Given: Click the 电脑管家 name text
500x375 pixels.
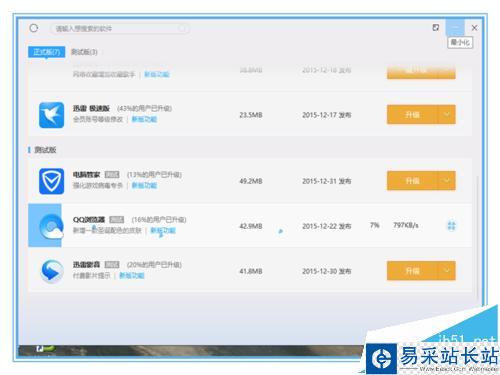Looking at the screenshot, I should point(86,174).
